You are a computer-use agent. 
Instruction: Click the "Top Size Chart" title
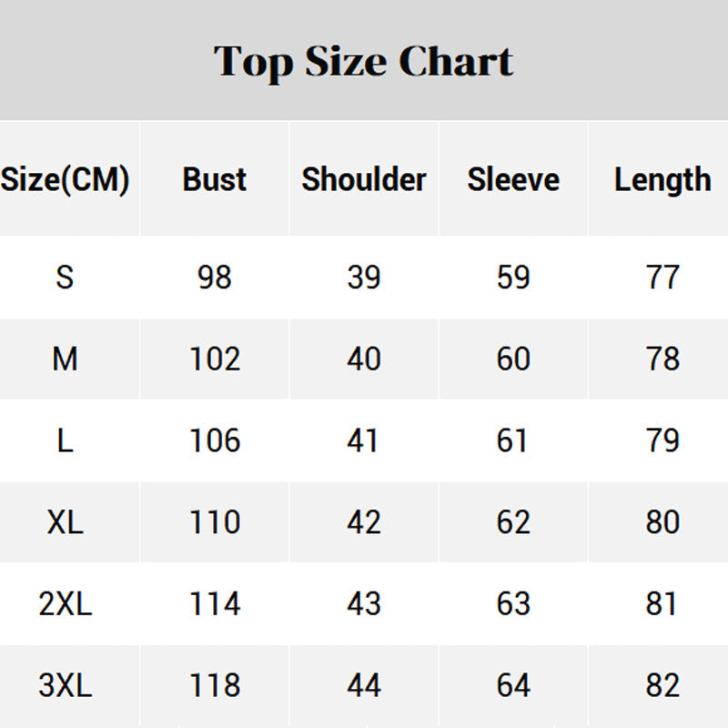(x=364, y=62)
